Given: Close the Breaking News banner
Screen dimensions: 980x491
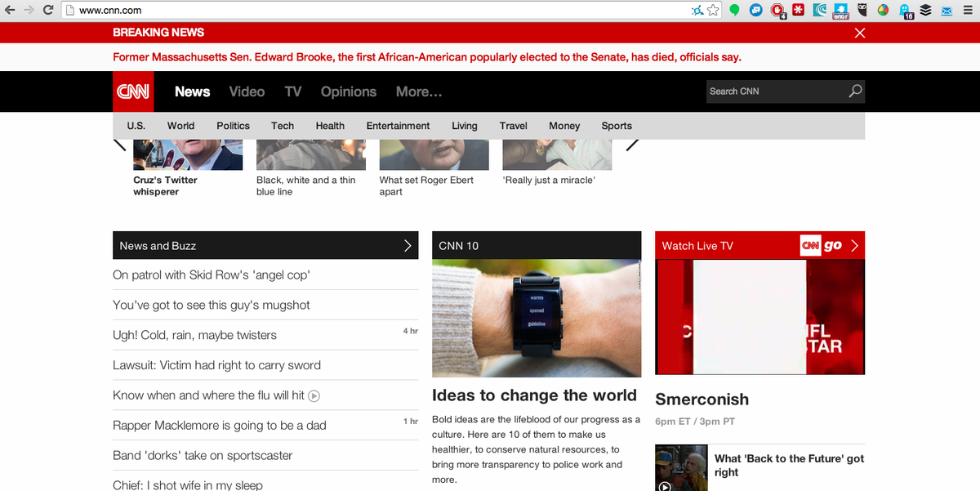Looking at the screenshot, I should tap(859, 33).
